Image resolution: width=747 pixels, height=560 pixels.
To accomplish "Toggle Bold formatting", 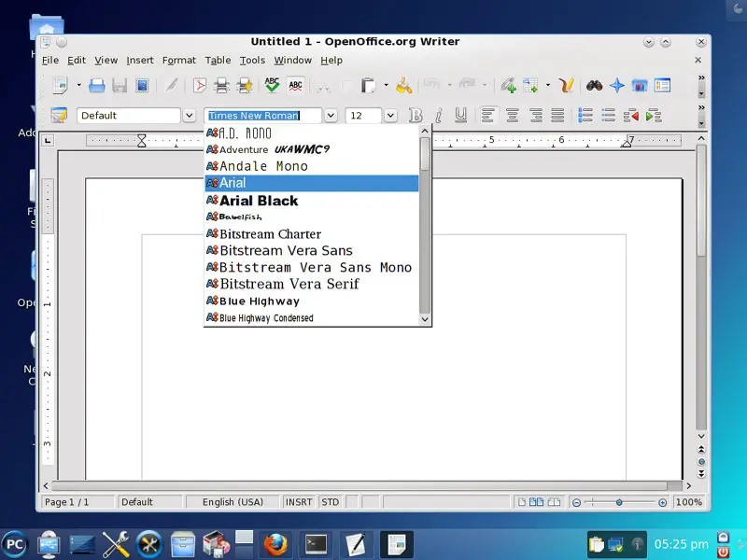I will click(416, 115).
